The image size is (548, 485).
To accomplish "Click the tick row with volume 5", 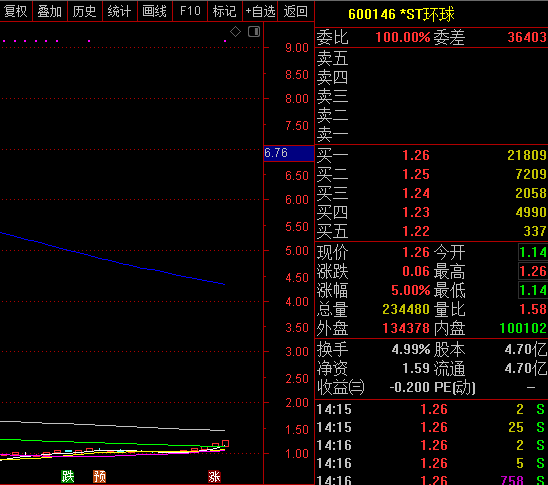I will click(431, 463).
